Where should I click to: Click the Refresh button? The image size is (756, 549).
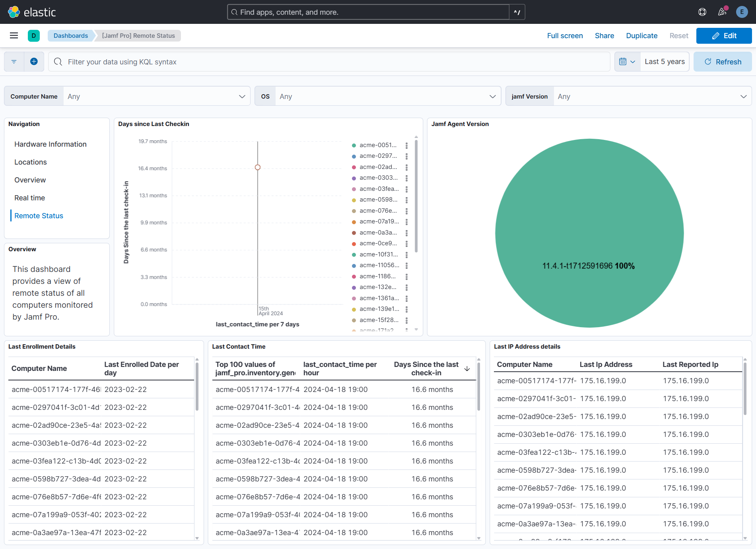click(723, 62)
